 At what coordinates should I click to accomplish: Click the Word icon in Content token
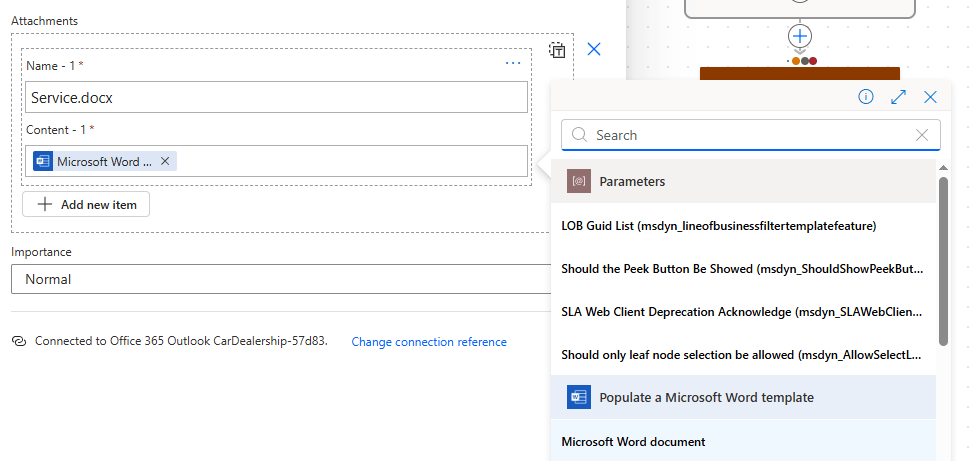(x=43, y=161)
